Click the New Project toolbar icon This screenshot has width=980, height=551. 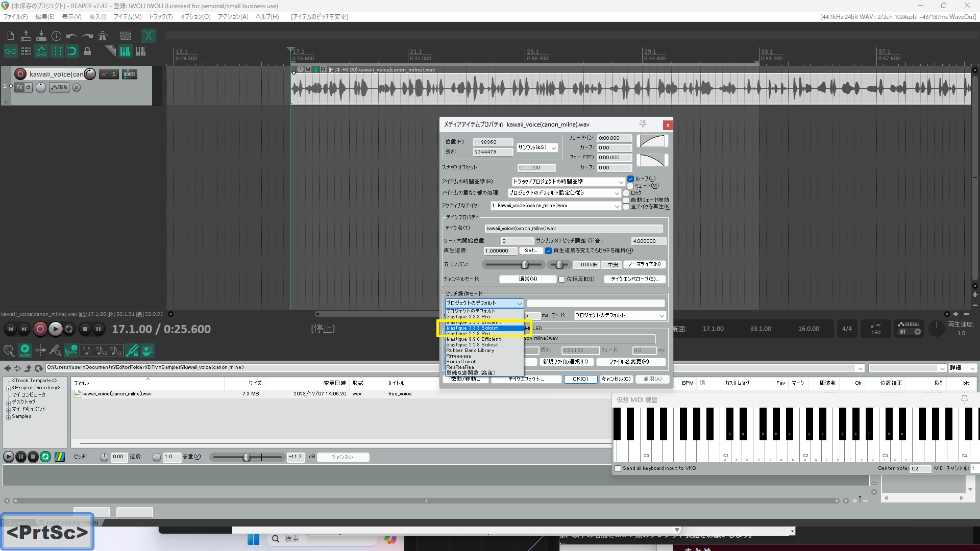click(11, 36)
